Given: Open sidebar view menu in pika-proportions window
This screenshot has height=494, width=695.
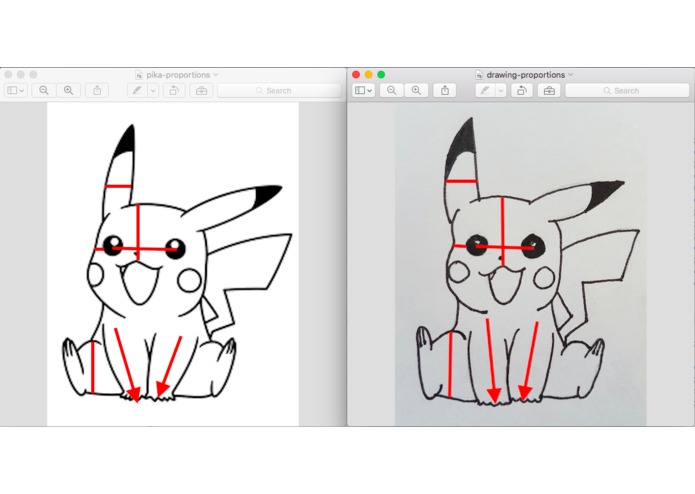Looking at the screenshot, I should 16,90.
